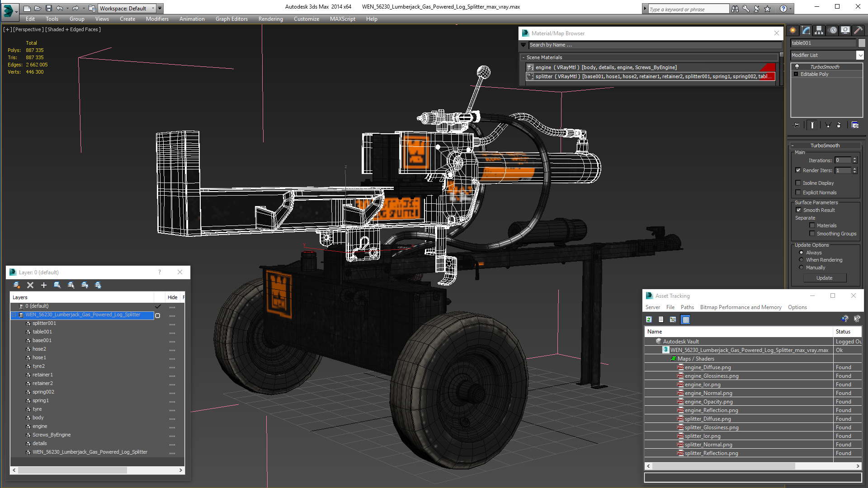Viewport: 868px width, 488px height.
Task: Click the Name column header in Asset Tracking
Action: [x=738, y=332]
